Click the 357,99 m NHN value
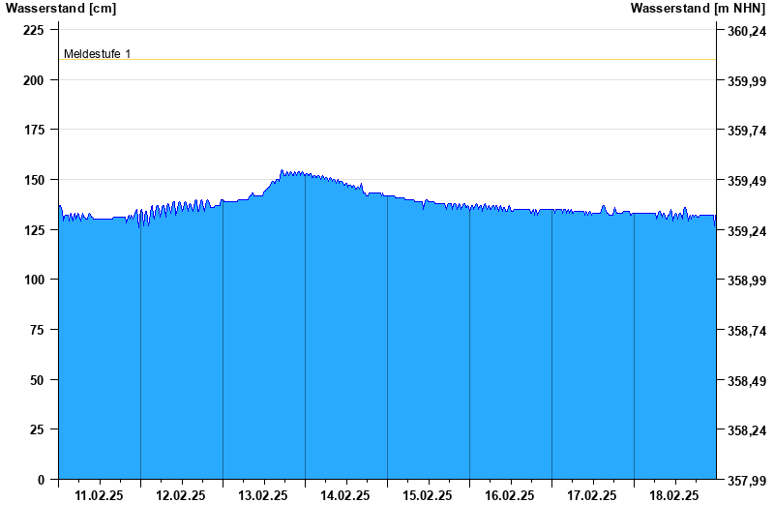Image resolution: width=774 pixels, height=532 pixels. pyautogui.click(x=747, y=481)
